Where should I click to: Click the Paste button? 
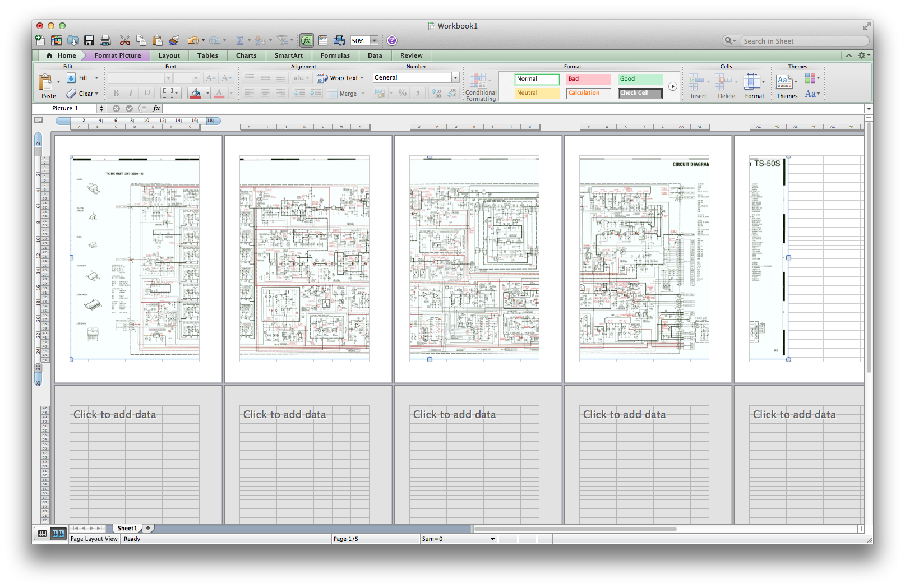click(x=47, y=85)
